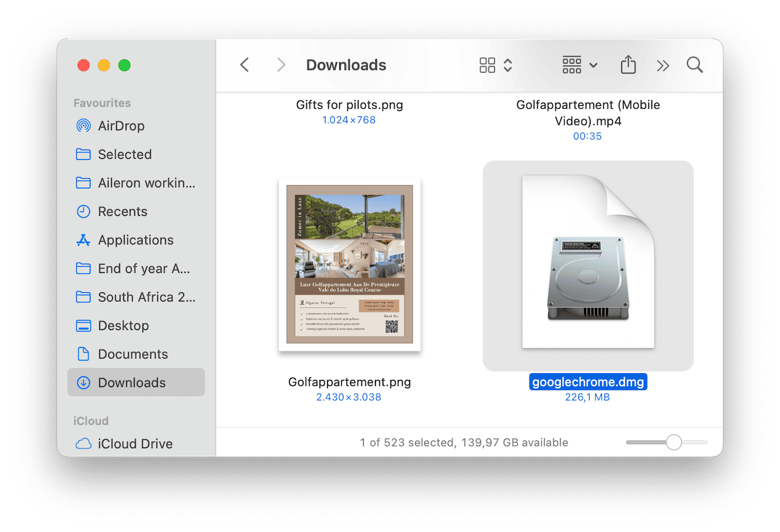This screenshot has height=532, width=780.
Task: Click the Share icon in the toolbar
Action: 628,65
